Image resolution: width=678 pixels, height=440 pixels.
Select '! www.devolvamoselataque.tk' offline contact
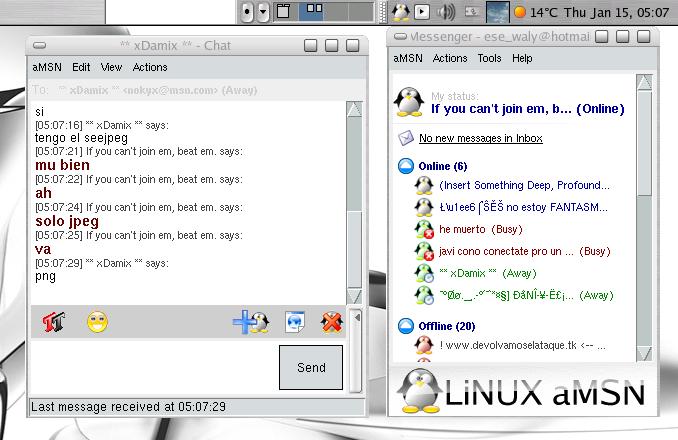coord(522,345)
